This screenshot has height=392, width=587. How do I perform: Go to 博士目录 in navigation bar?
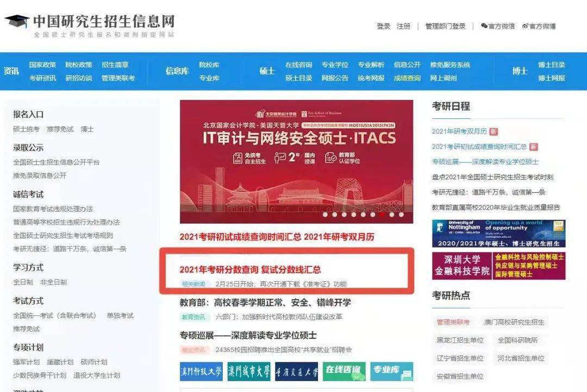click(x=551, y=65)
